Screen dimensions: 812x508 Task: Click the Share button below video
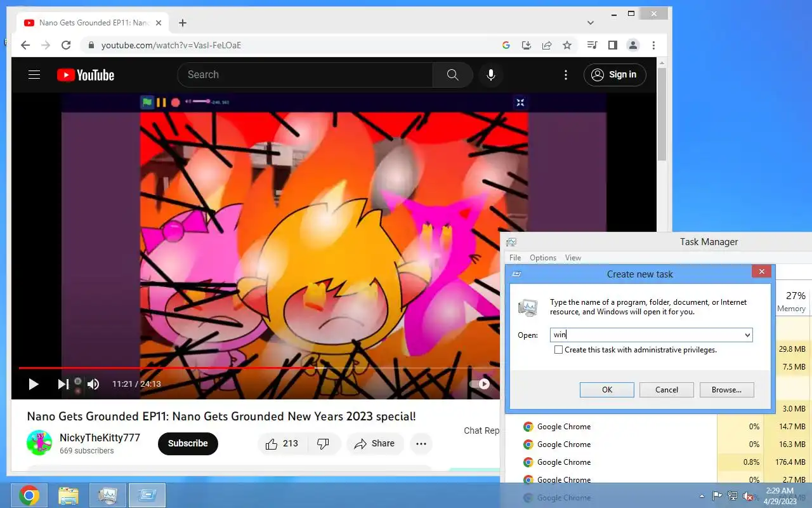click(374, 443)
